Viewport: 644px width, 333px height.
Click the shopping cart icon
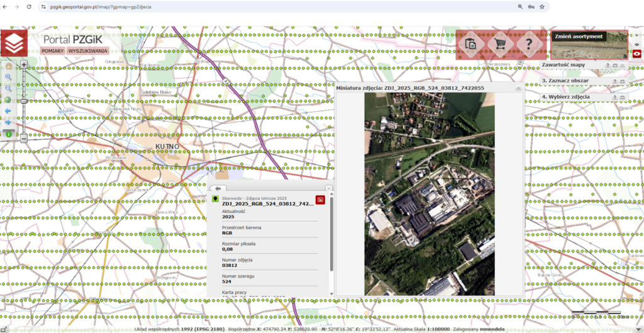[501, 44]
